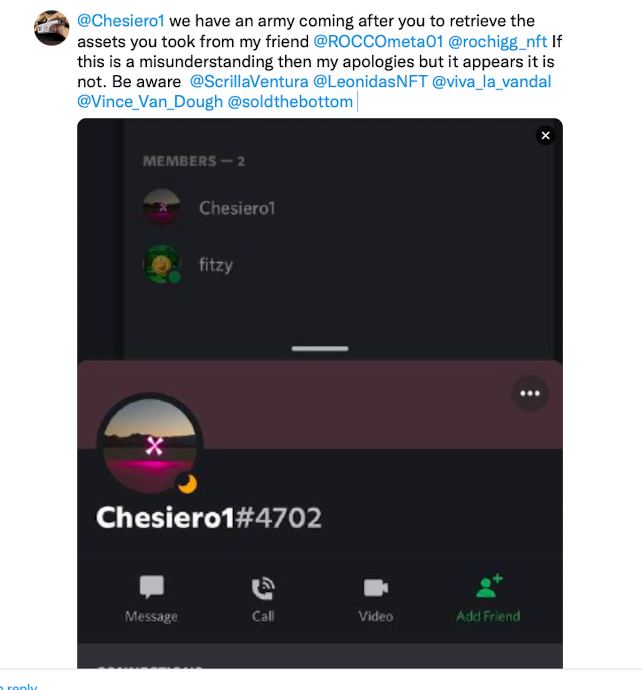This screenshot has height=690, width=642.
Task: Open the @Vince_Van_Dough mention link
Action: point(150,102)
